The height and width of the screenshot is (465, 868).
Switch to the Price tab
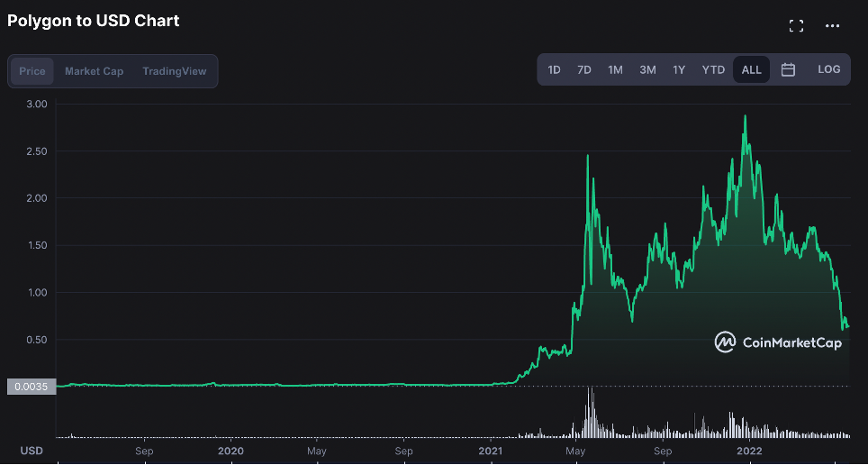tap(32, 71)
